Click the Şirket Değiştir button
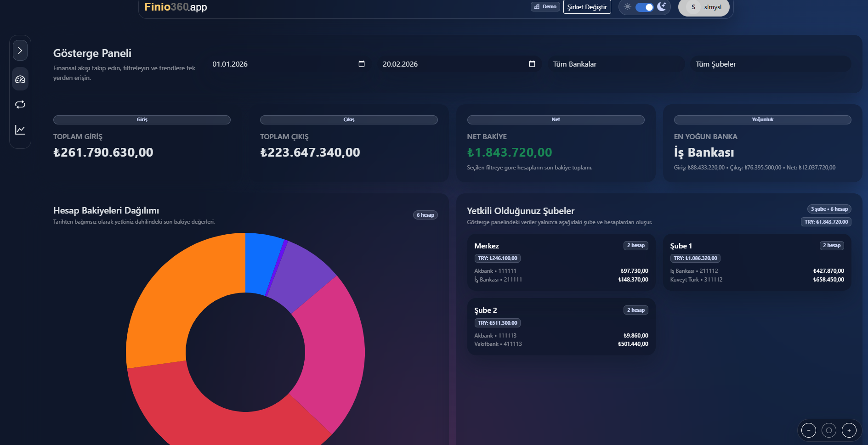Screen dimensions: 868x445 click(x=587, y=7)
